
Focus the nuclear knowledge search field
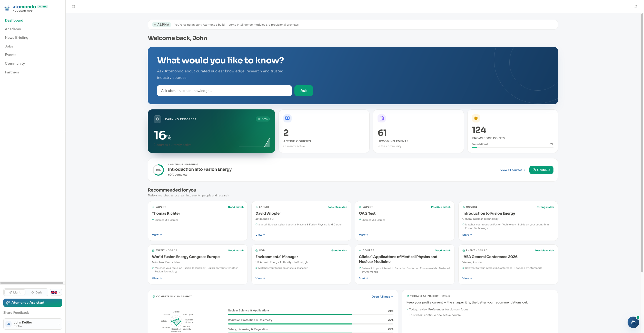click(224, 91)
